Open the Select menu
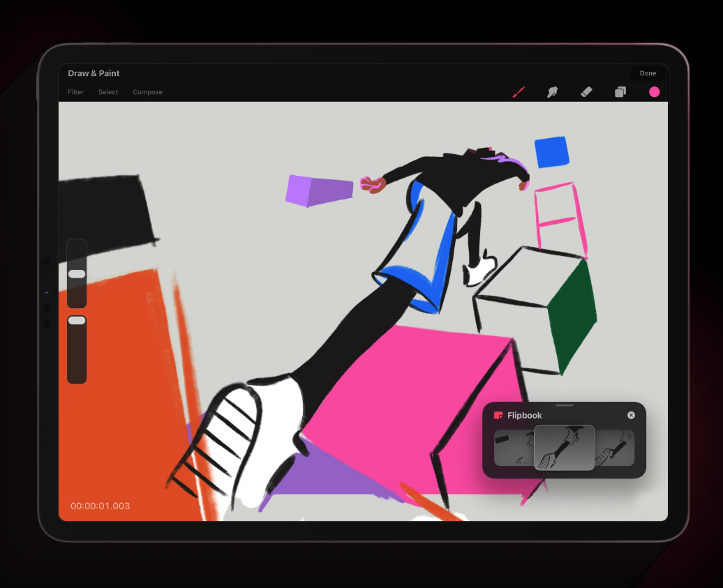Viewport: 723px width, 588px height. (108, 92)
